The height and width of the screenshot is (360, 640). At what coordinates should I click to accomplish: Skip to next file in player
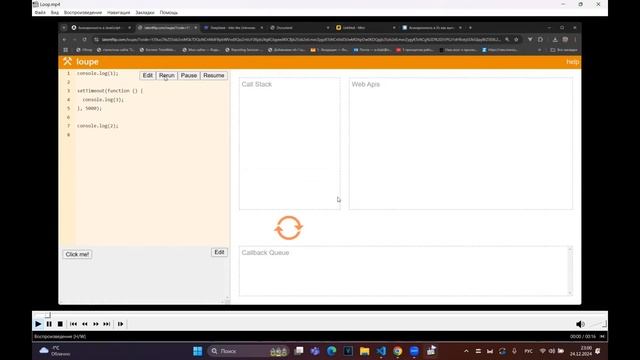[107, 324]
